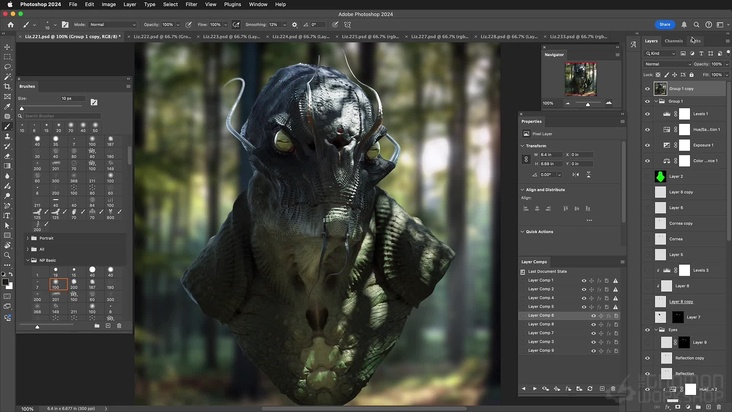The width and height of the screenshot is (732, 412).
Task: Select the Eyedropper tool
Action: 7,106
